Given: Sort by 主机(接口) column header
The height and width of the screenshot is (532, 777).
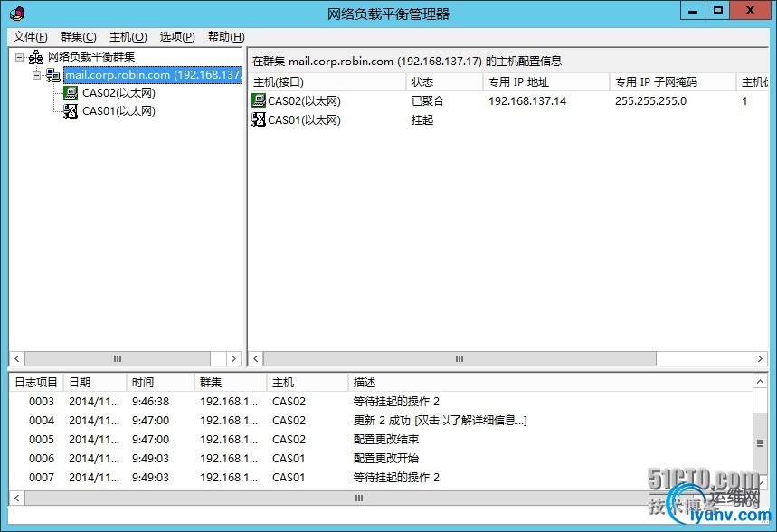Looking at the screenshot, I should (327, 81).
